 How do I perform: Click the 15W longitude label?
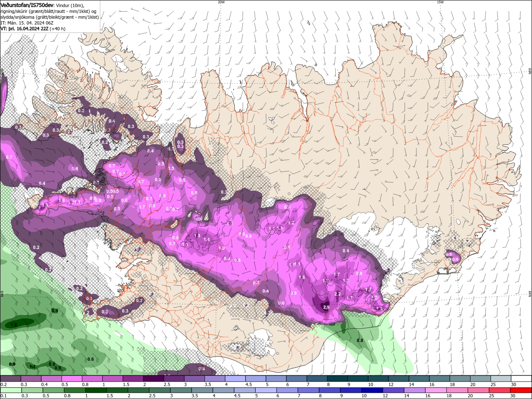tap(440, 2)
